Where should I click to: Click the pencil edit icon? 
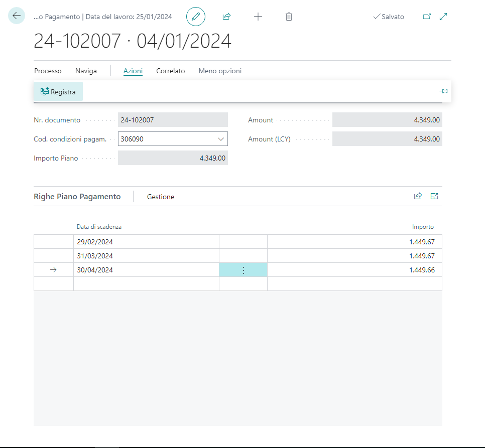tap(196, 17)
